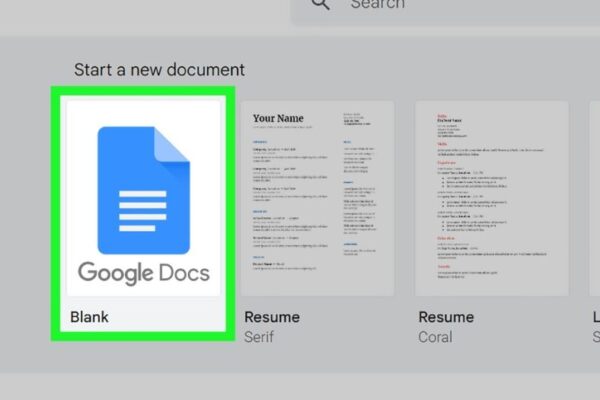Click the magnifying glass search icon
Screen dimensions: 600x400
pyautogui.click(x=321, y=4)
